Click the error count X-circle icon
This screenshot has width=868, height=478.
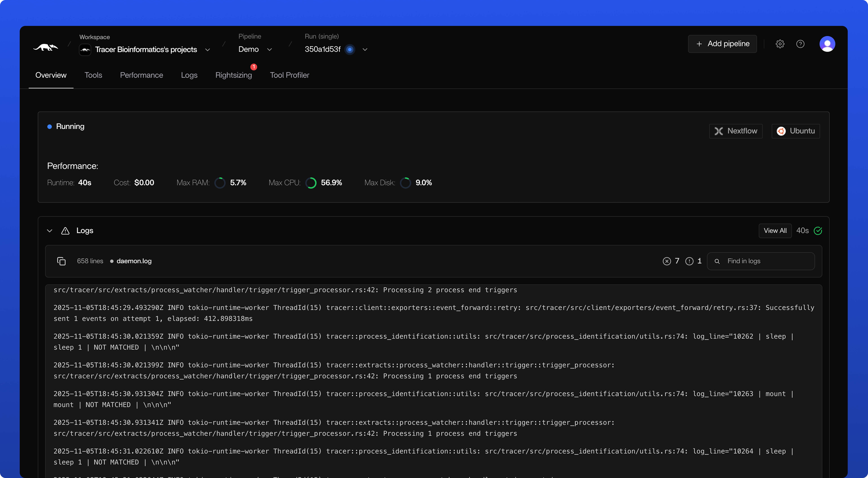pyautogui.click(x=666, y=261)
